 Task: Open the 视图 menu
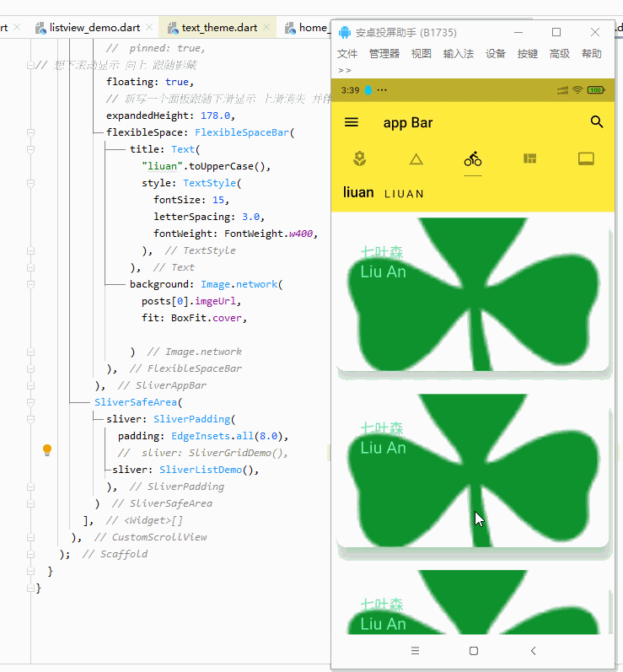click(x=422, y=54)
